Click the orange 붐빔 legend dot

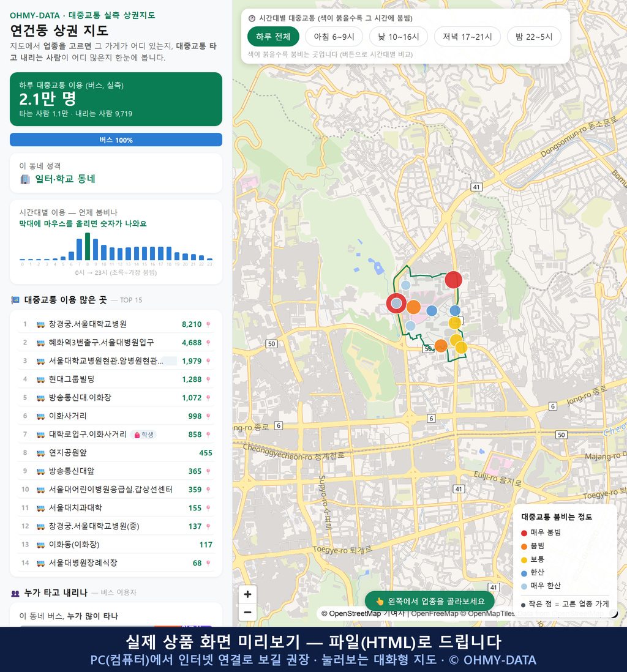[x=524, y=547]
